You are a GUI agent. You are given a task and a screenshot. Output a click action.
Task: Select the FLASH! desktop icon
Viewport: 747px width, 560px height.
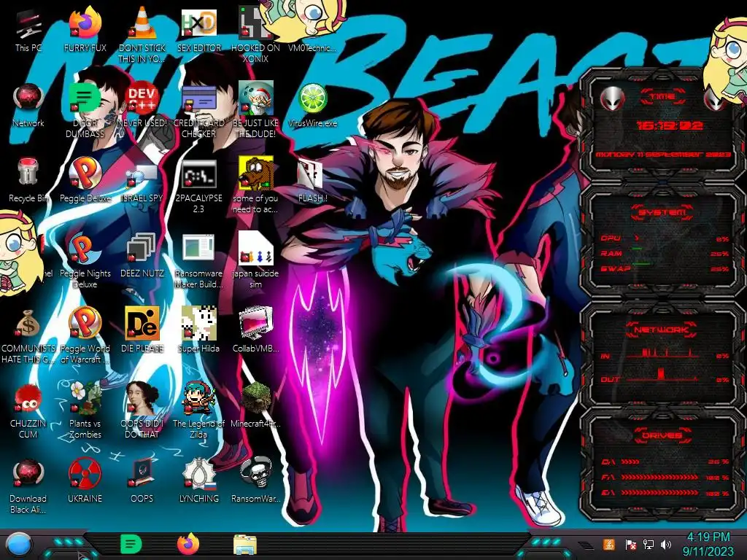point(312,181)
